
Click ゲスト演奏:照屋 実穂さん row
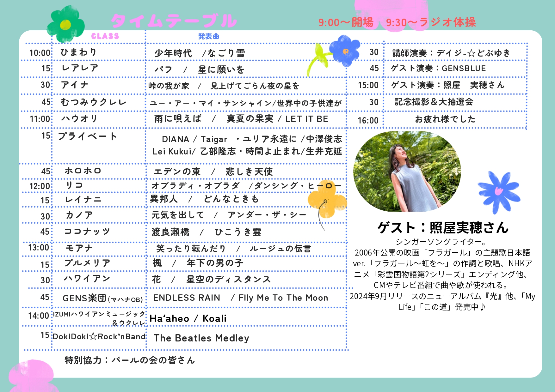[x=448, y=85]
